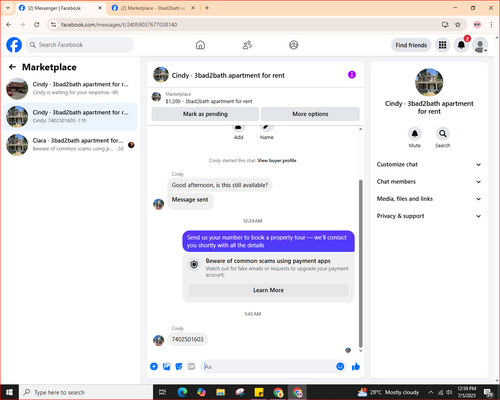Open Task View on the taskbar
Viewport: 500px width, 400px height.
click(162, 392)
